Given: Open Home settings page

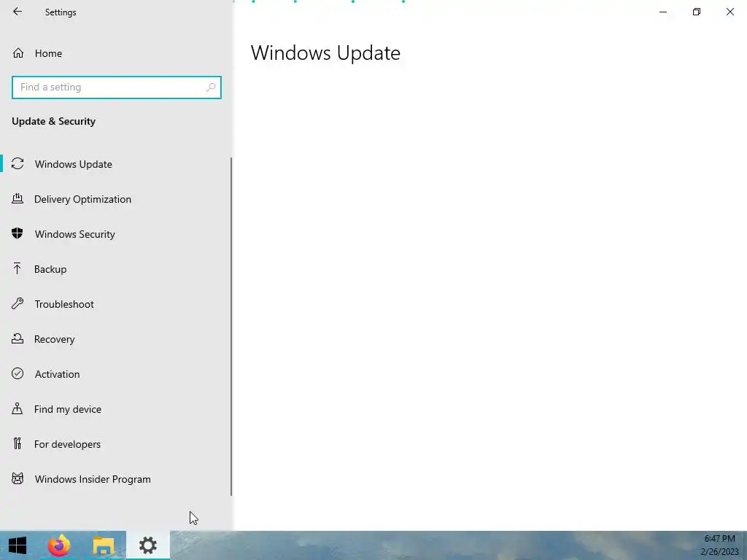Looking at the screenshot, I should 116,52.
